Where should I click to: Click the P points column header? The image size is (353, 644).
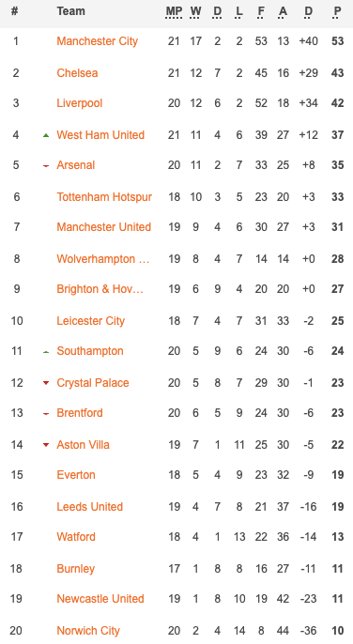[337, 11]
